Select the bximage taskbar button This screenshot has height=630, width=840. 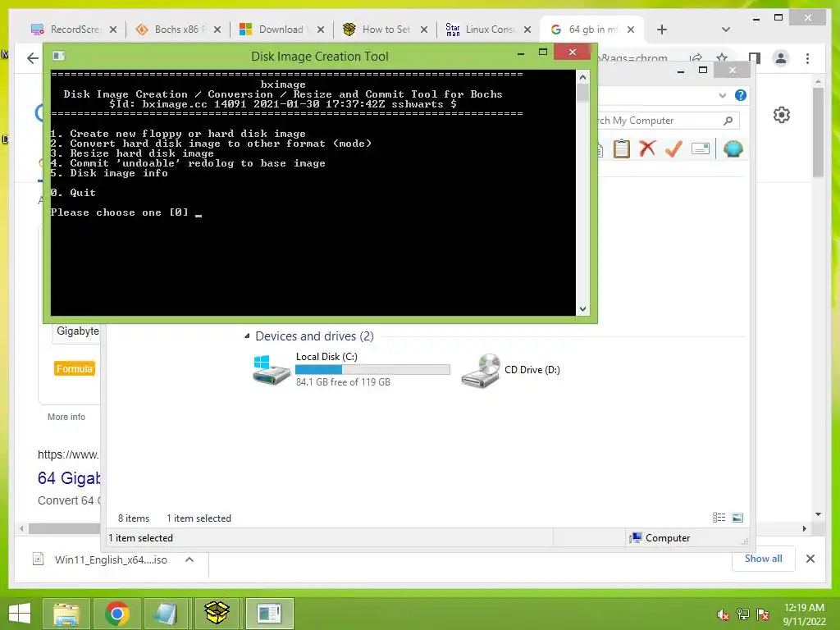click(269, 613)
